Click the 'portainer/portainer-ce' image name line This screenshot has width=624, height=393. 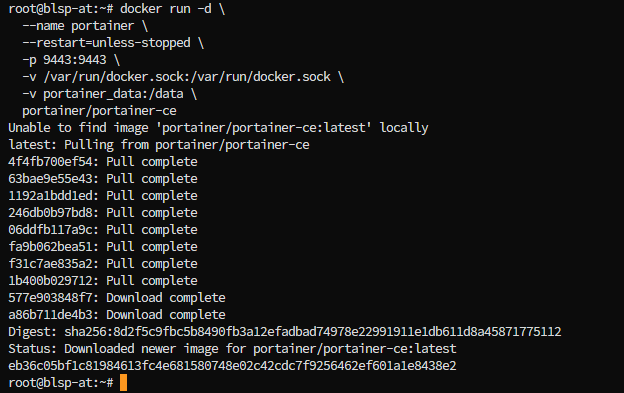pos(99,111)
